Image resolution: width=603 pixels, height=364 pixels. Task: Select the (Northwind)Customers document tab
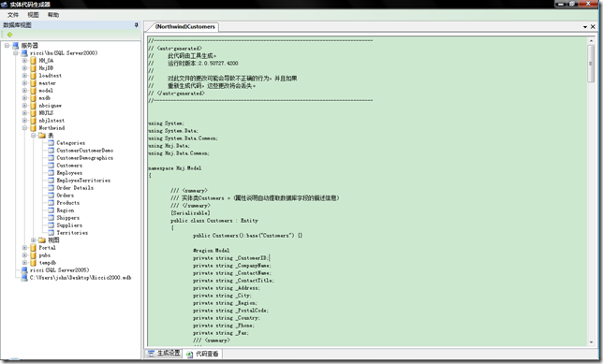[x=185, y=27]
